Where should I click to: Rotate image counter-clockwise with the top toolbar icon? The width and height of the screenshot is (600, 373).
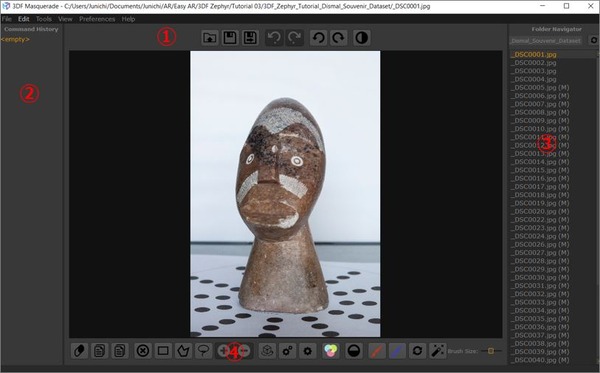pyautogui.click(x=318, y=37)
